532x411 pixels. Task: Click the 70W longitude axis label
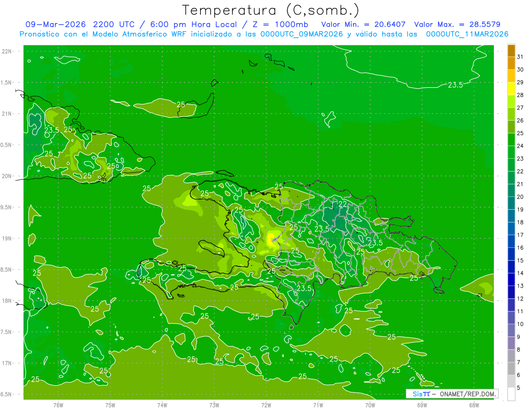(370, 405)
